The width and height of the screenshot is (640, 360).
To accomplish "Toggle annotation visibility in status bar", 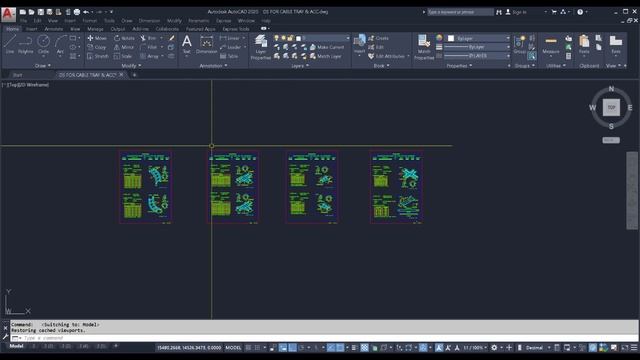I will (439, 348).
